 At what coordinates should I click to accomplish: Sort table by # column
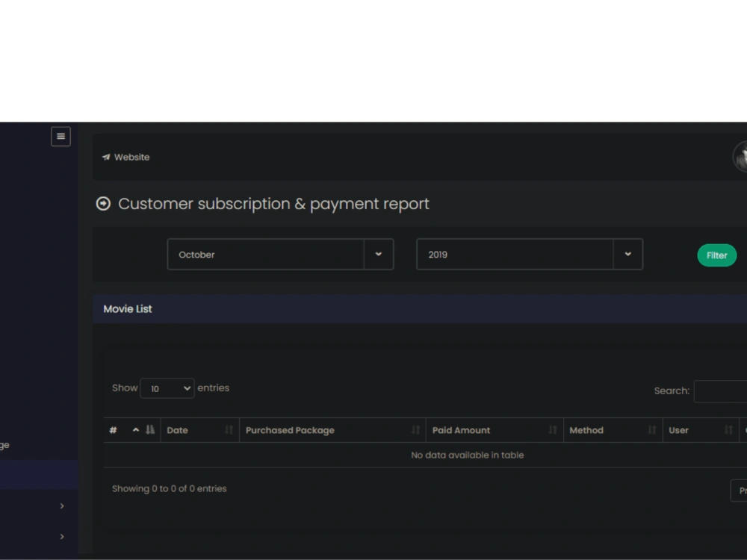coord(132,430)
